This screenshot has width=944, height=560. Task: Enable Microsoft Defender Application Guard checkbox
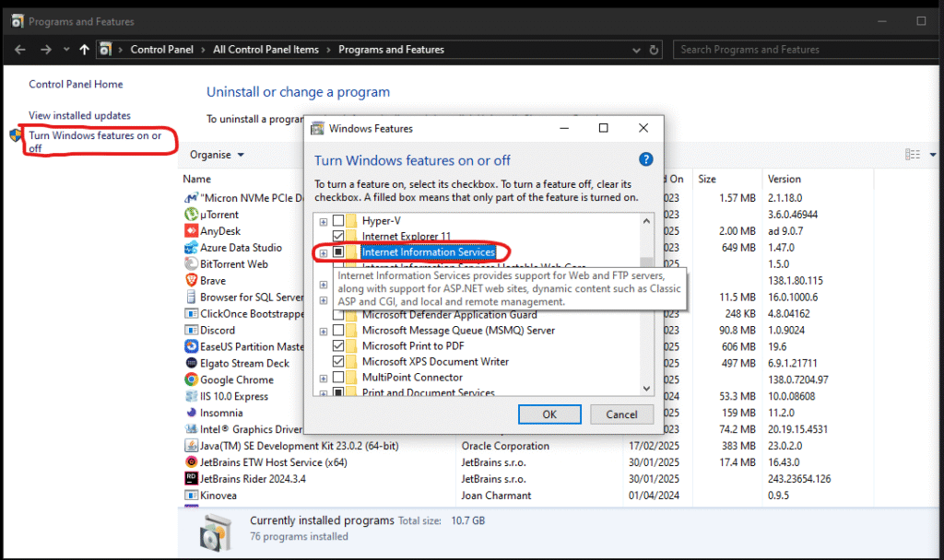338,315
